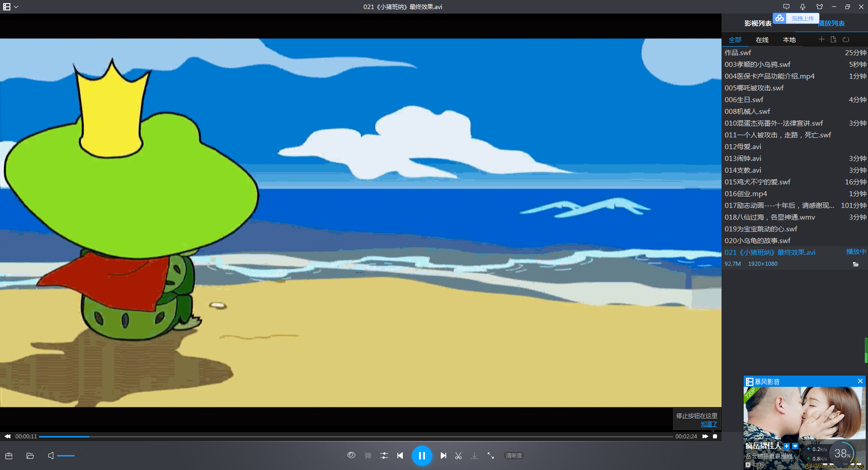
Task: Pause the video with the blue button
Action: point(422,456)
